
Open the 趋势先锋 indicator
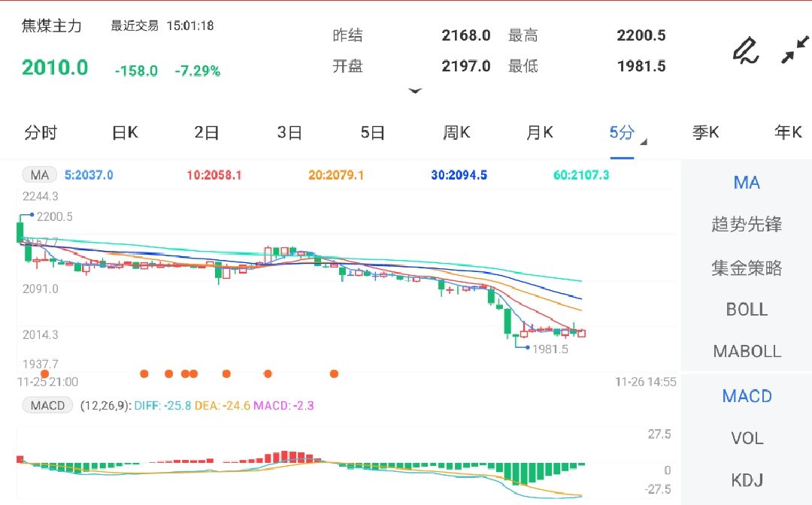click(746, 224)
